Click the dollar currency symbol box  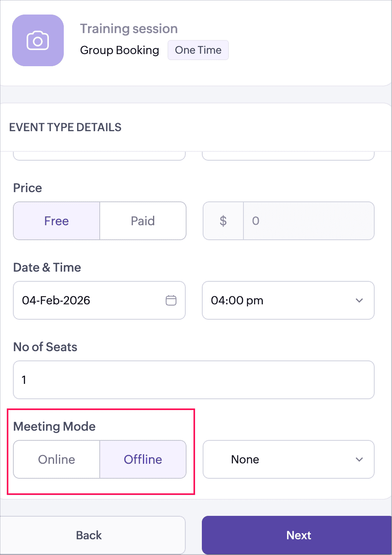[223, 221]
